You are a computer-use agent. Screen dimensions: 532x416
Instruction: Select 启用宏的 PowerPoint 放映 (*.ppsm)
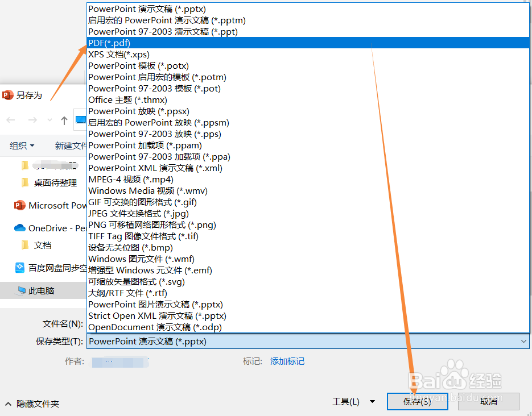tap(308, 123)
